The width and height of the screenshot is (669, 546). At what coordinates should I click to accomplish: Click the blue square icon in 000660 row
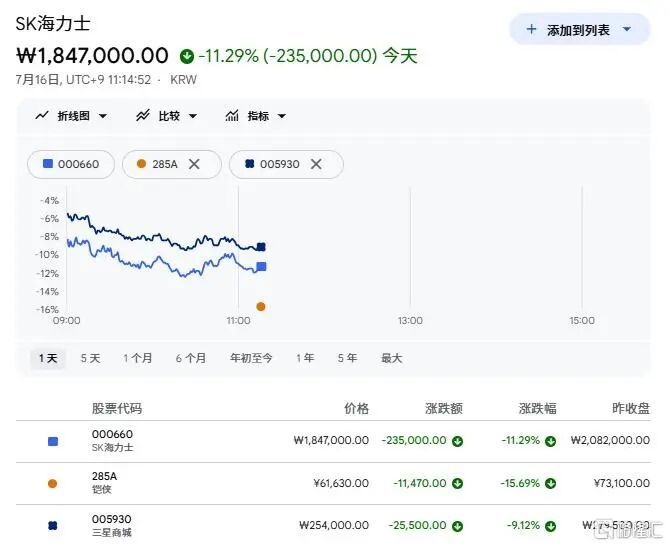pos(53,441)
